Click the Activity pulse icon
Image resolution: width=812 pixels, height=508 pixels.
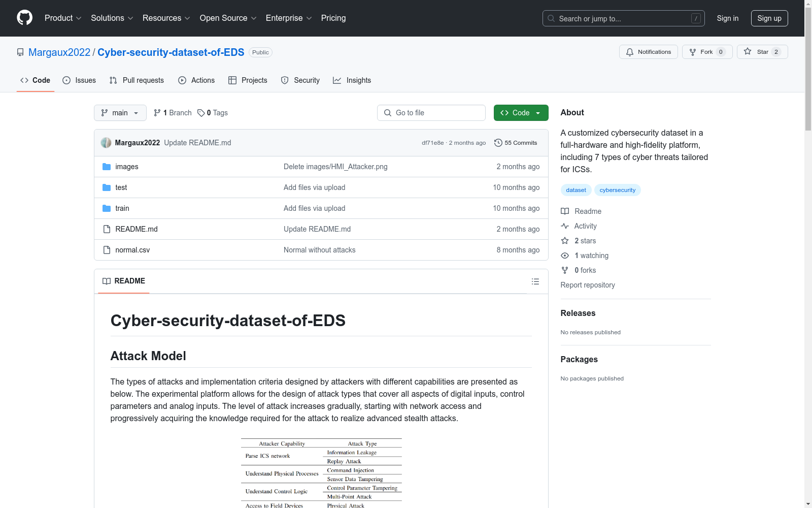pos(564,226)
